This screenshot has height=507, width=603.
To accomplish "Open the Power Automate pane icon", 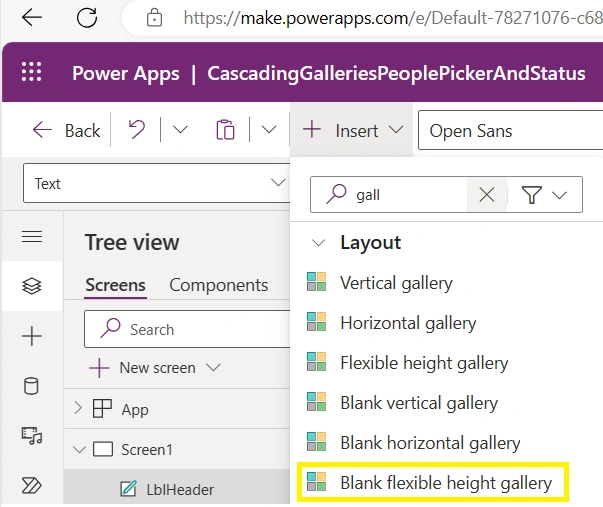I will [x=32, y=485].
